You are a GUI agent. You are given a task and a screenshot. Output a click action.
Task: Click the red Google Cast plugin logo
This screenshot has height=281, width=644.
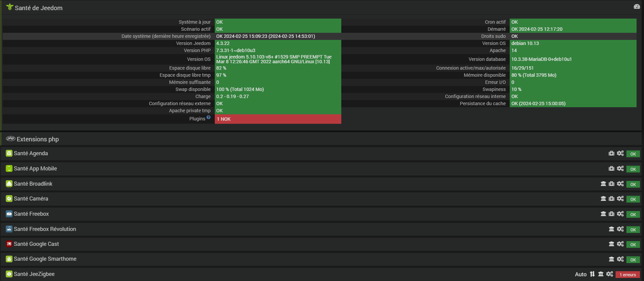(x=9, y=244)
